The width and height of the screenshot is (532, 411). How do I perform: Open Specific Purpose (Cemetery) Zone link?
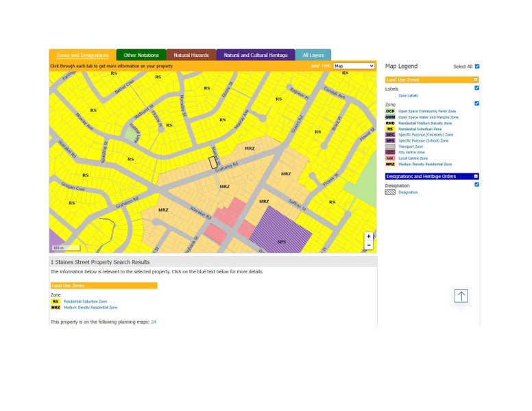pyautogui.click(x=426, y=135)
